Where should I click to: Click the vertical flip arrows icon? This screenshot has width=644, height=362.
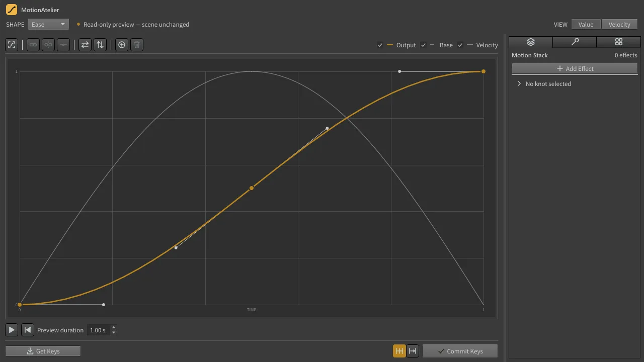tap(100, 45)
